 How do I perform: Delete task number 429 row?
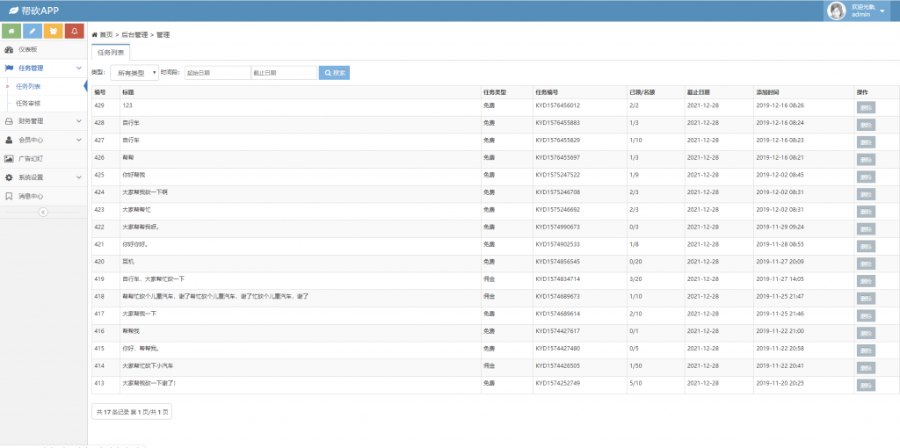pyautogui.click(x=865, y=105)
